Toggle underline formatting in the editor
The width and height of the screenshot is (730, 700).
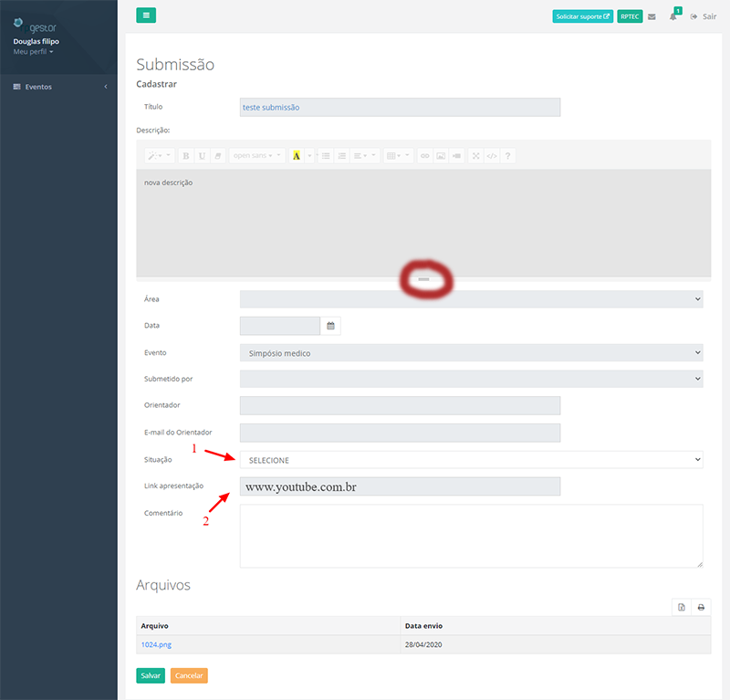pyautogui.click(x=202, y=156)
